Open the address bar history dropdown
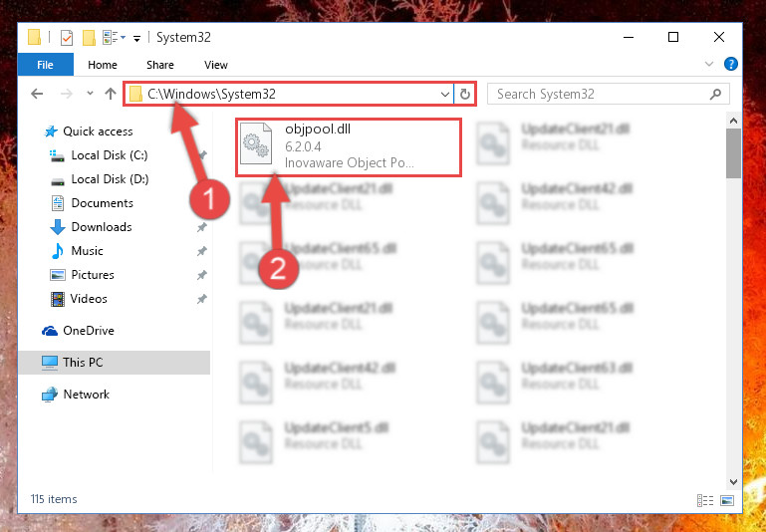766x532 pixels. point(444,95)
